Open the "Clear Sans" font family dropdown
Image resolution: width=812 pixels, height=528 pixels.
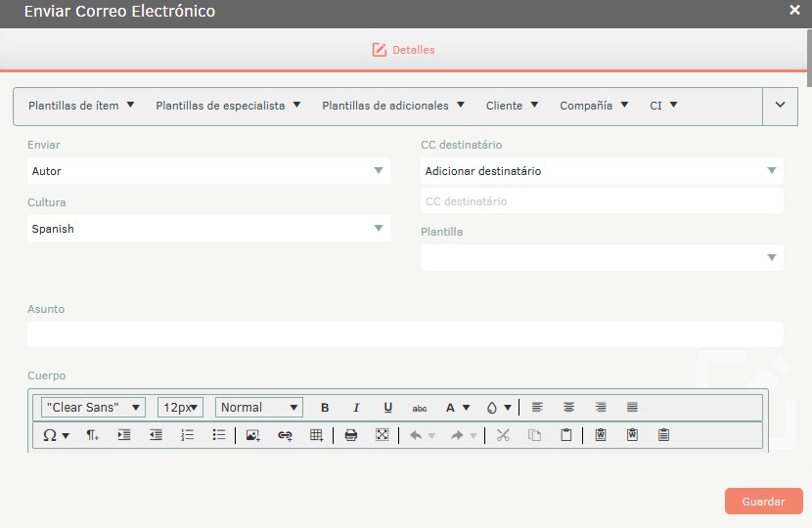coord(93,408)
